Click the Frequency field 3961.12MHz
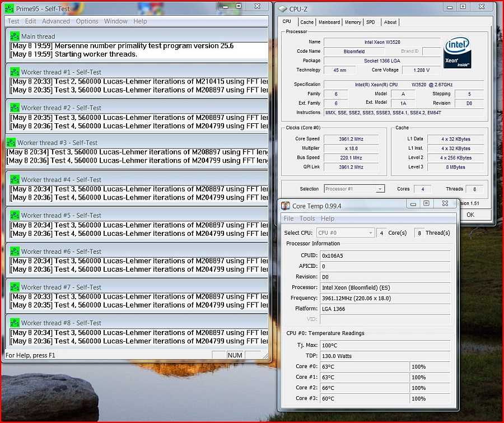Image resolution: width=504 pixels, height=423 pixels. 385,298
